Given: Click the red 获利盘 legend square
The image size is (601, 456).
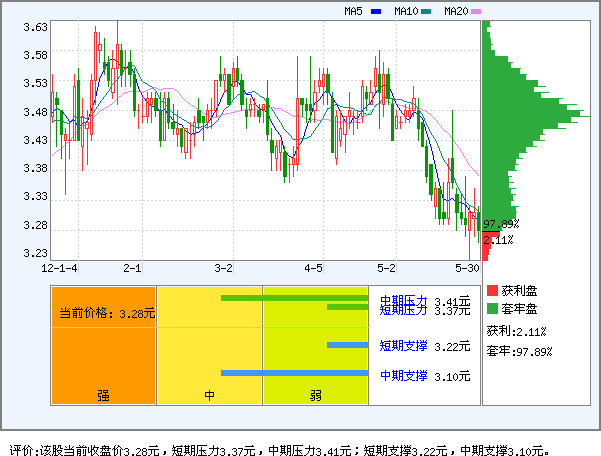Looking at the screenshot, I should (x=492, y=290).
